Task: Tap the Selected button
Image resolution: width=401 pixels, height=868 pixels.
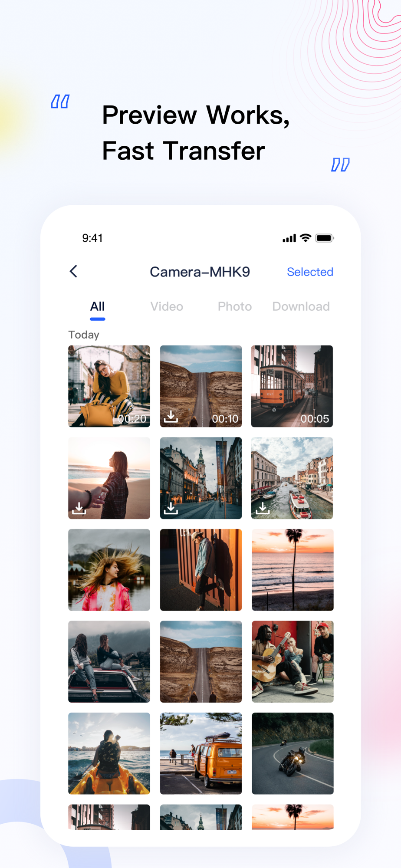Action: pyautogui.click(x=310, y=272)
